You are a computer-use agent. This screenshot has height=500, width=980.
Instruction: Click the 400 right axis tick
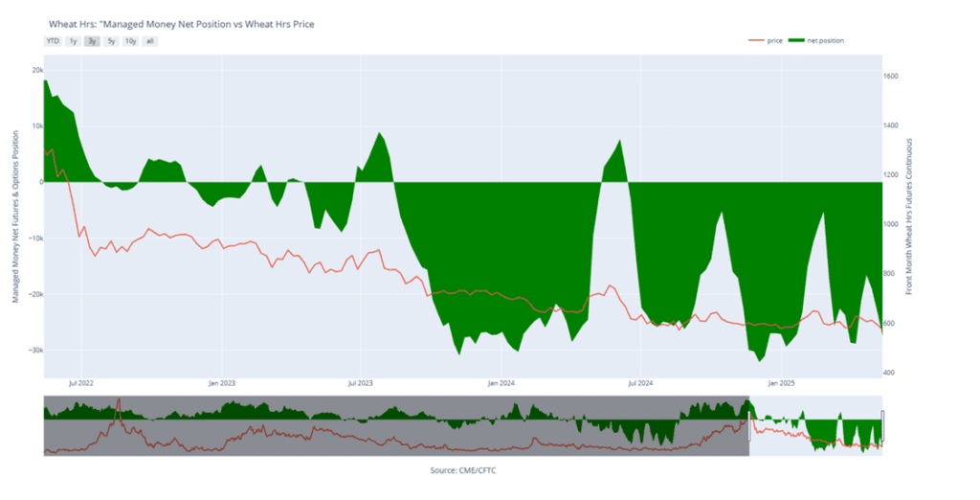(890, 373)
